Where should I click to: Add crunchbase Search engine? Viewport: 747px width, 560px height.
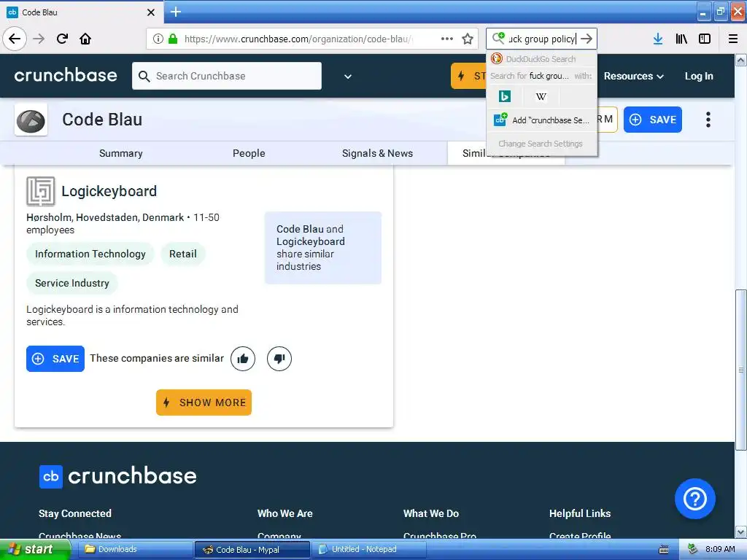(542, 120)
